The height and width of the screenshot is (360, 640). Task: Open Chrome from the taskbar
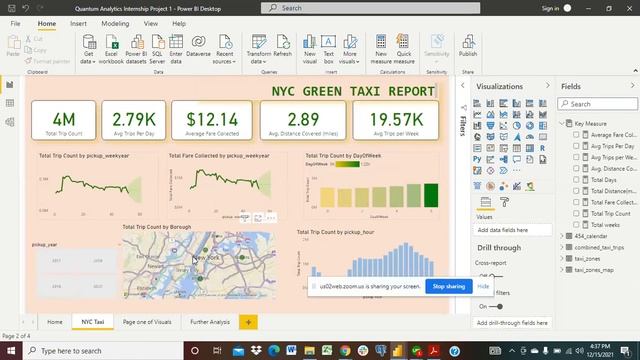click(x=345, y=351)
